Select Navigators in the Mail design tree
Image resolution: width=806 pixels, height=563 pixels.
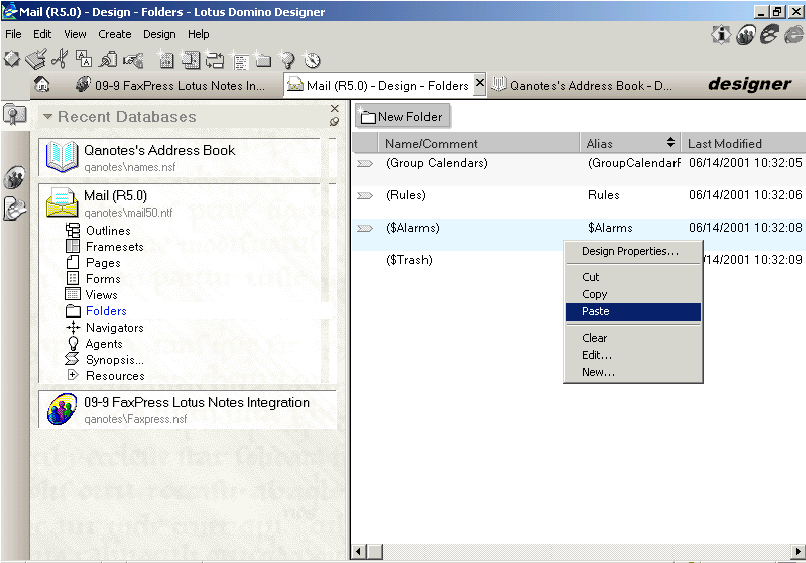point(114,328)
